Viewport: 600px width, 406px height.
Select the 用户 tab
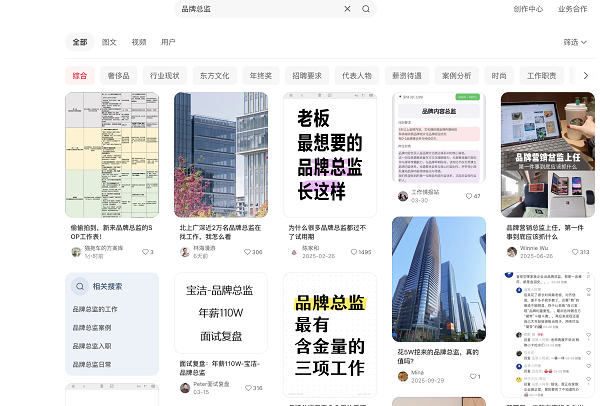[168, 42]
